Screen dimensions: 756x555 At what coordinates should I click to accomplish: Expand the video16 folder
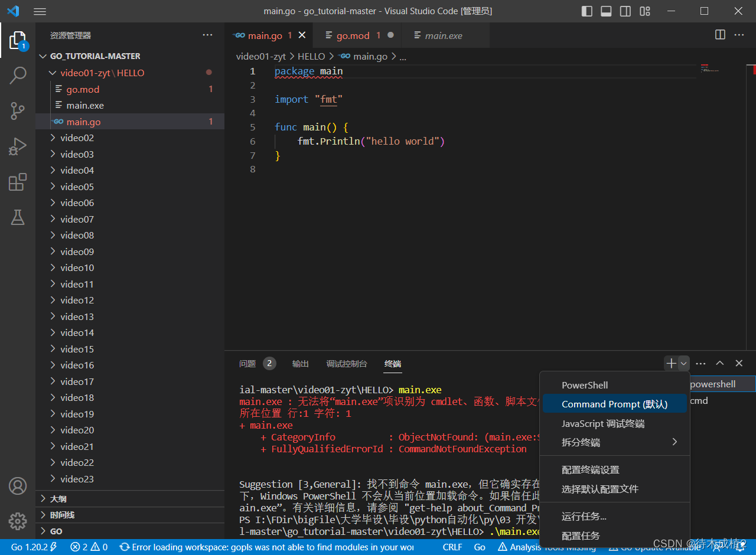coord(130,365)
